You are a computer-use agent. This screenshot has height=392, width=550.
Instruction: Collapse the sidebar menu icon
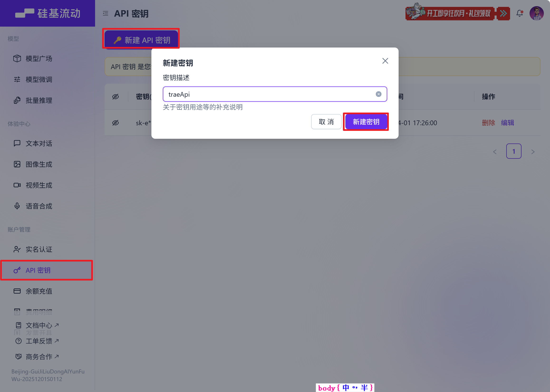pyautogui.click(x=106, y=13)
